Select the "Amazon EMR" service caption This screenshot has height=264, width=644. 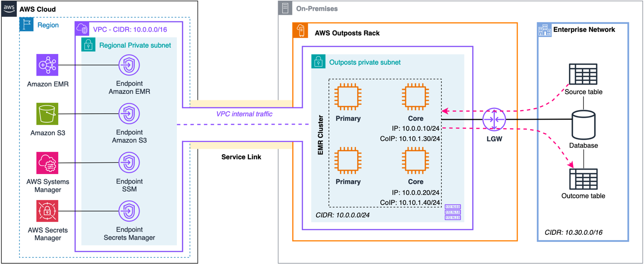point(48,84)
